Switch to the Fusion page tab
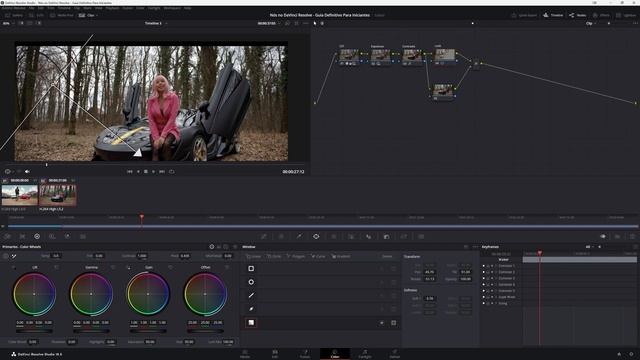Screen dimensions: 640x360 pyautogui.click(x=305, y=354)
